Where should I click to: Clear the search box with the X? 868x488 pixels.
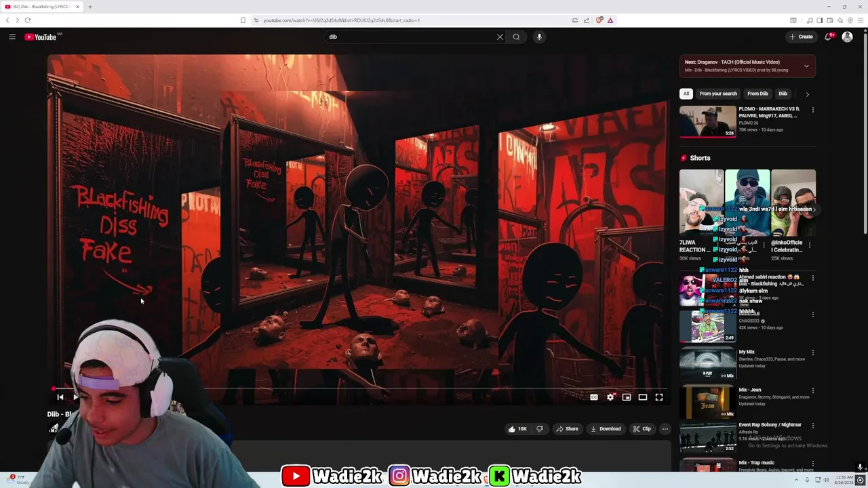coord(500,37)
